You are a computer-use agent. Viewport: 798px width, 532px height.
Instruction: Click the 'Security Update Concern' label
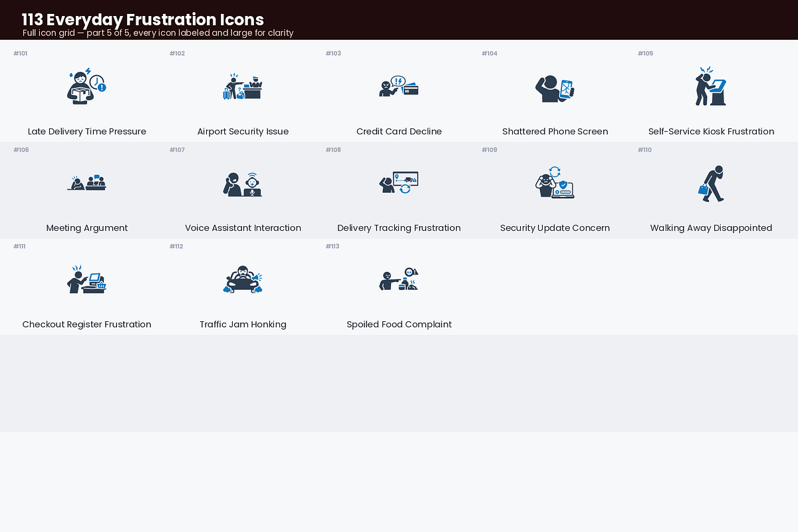point(555,228)
